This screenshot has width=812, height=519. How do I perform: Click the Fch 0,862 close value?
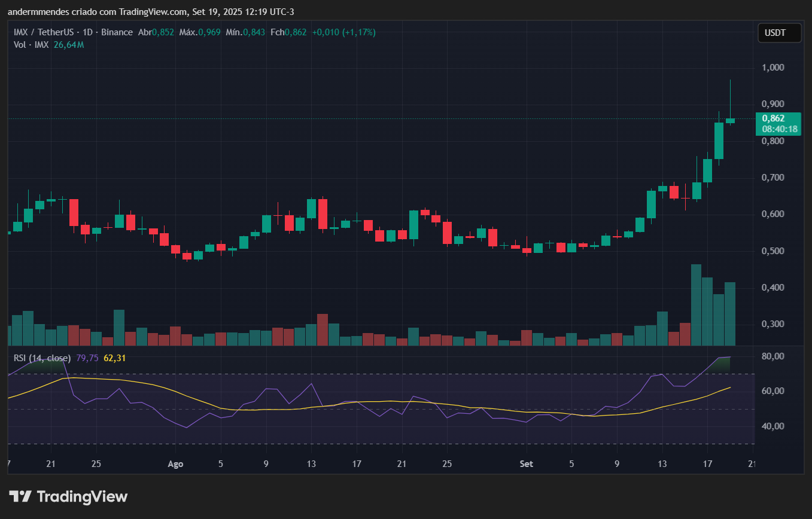tap(288, 32)
